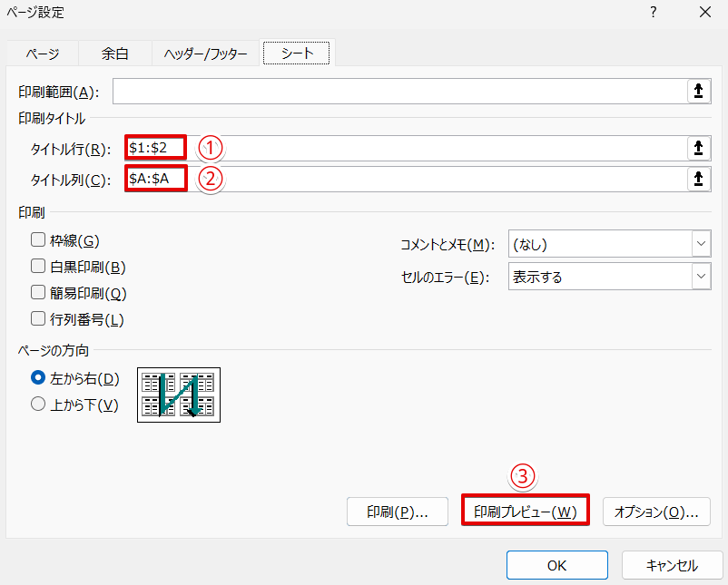Click the help question mark icon
728x585 pixels.
point(652,13)
